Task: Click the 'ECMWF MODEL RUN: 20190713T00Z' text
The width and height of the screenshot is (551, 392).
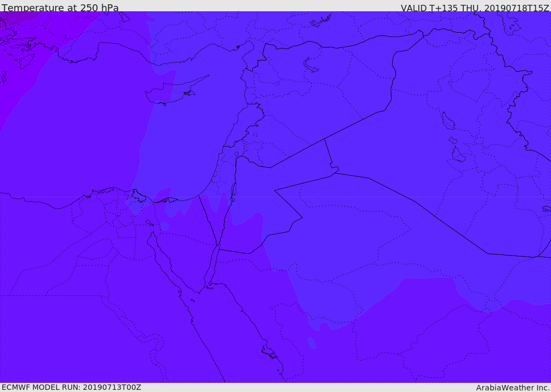Action: (72, 388)
